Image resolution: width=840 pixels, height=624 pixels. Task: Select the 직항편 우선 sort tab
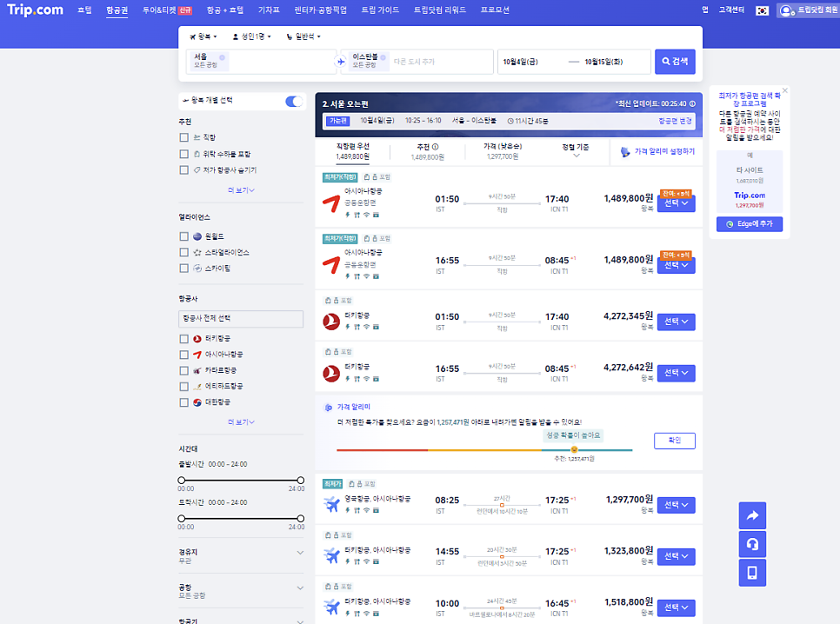(x=352, y=151)
